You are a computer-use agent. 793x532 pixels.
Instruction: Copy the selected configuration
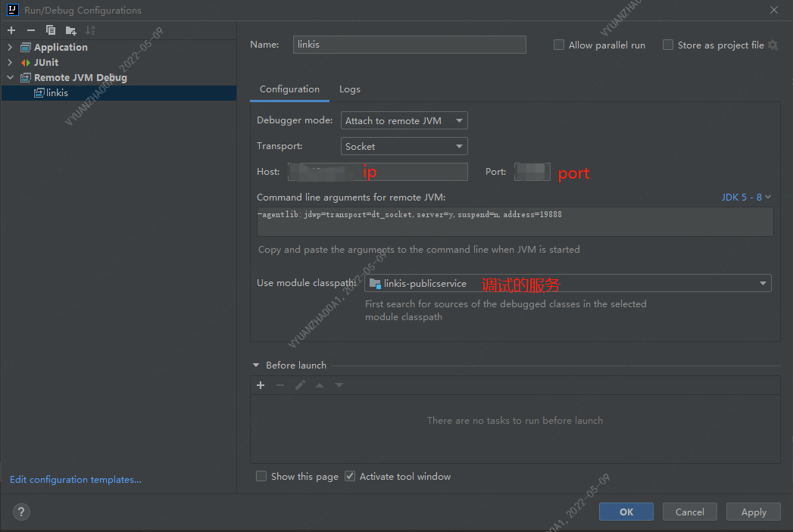tap(49, 30)
